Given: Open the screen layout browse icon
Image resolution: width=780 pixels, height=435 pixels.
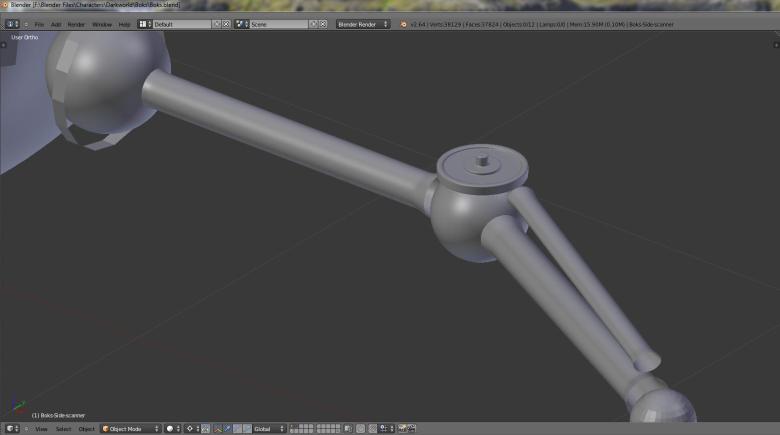Looking at the screenshot, I should 144,24.
